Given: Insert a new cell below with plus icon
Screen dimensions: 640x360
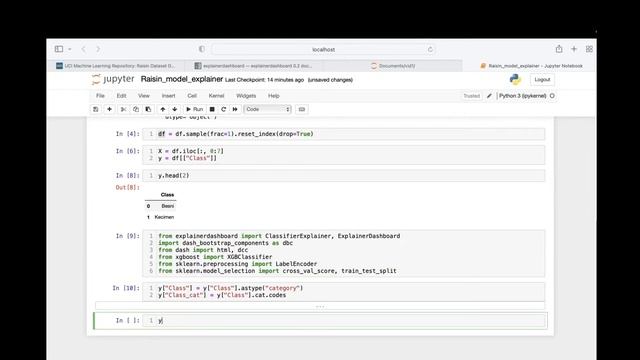Looking at the screenshot, I should [109, 109].
